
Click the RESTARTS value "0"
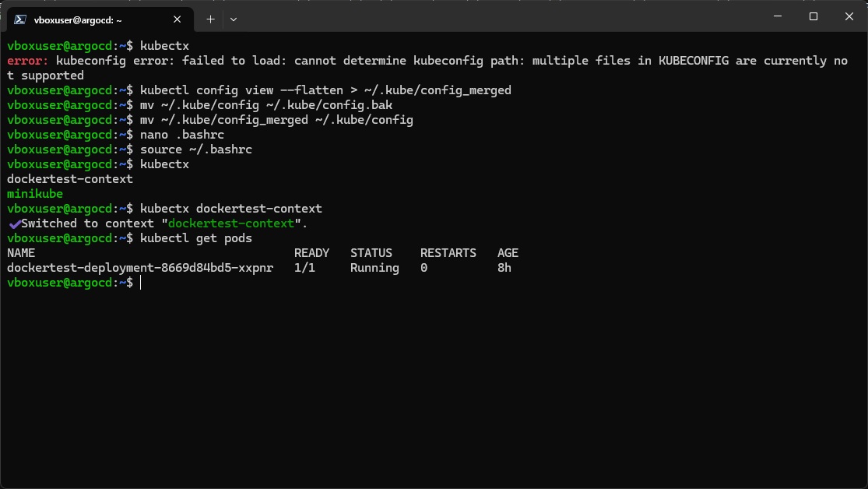[423, 268]
